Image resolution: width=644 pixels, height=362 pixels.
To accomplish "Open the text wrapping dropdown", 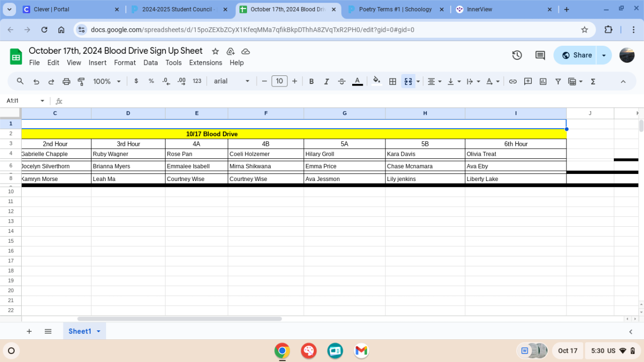I will (473, 81).
